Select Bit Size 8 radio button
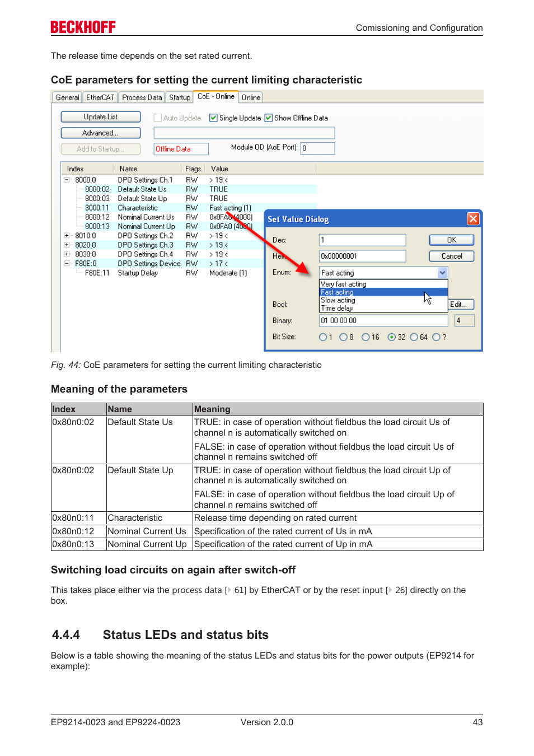This screenshot has height=756, width=534. point(343,337)
